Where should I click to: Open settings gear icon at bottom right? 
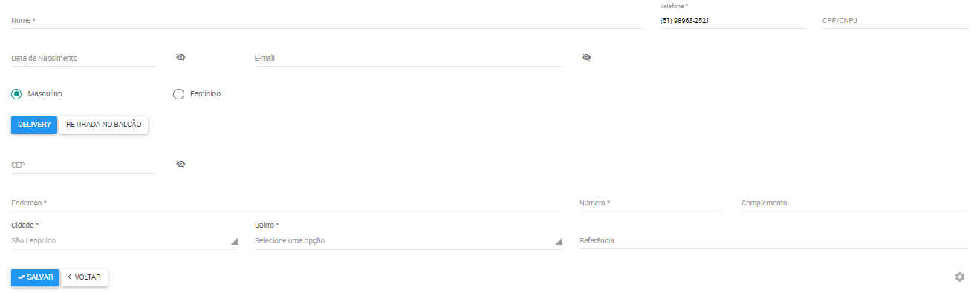point(960,277)
